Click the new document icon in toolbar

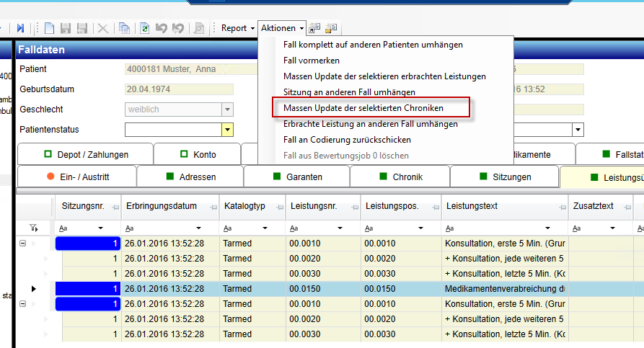pyautogui.click(x=49, y=28)
